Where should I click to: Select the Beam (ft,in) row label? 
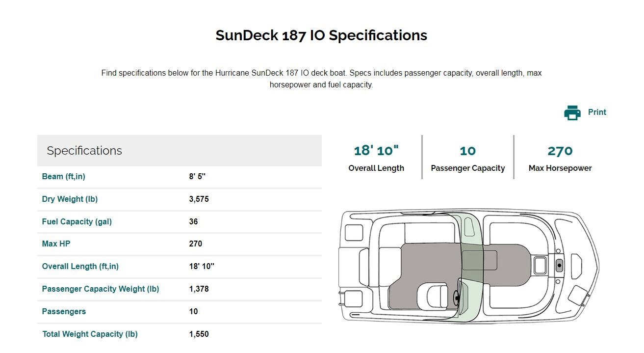[x=63, y=177]
